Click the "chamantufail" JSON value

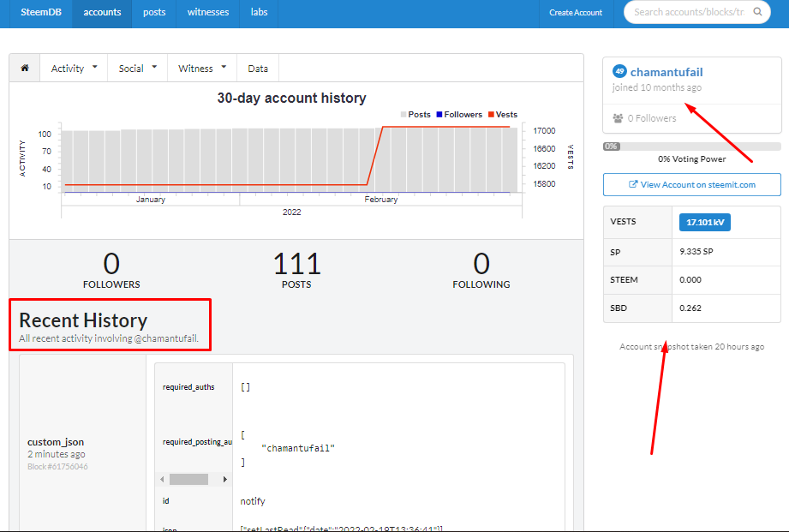coord(298,448)
